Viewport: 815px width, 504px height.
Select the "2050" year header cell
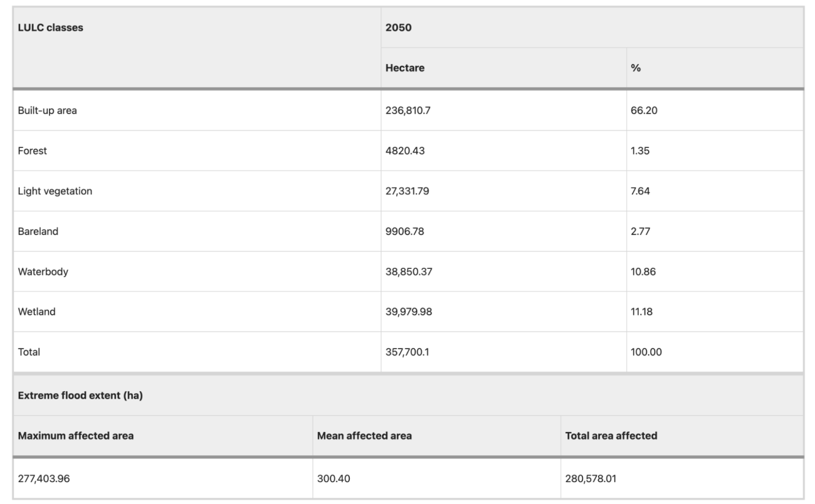point(399,28)
